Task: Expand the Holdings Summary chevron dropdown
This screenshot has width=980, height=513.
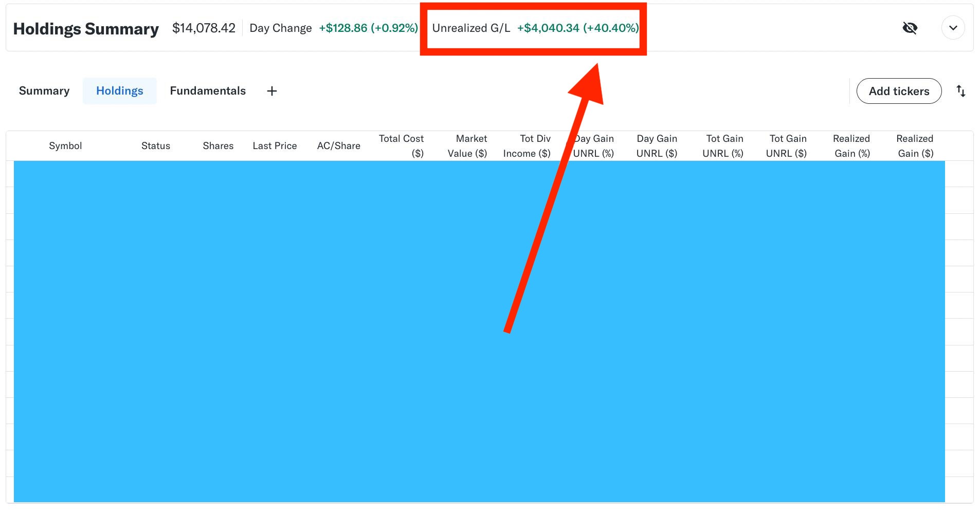Action: tap(953, 28)
